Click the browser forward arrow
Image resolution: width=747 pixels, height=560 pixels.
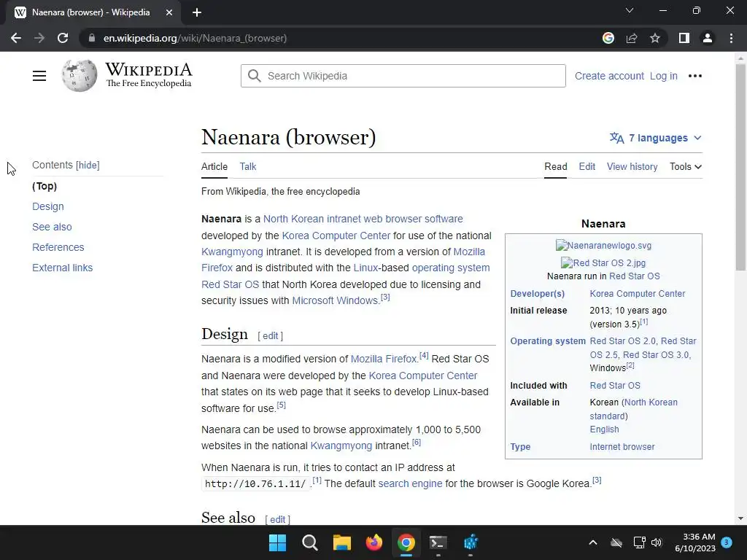point(39,38)
